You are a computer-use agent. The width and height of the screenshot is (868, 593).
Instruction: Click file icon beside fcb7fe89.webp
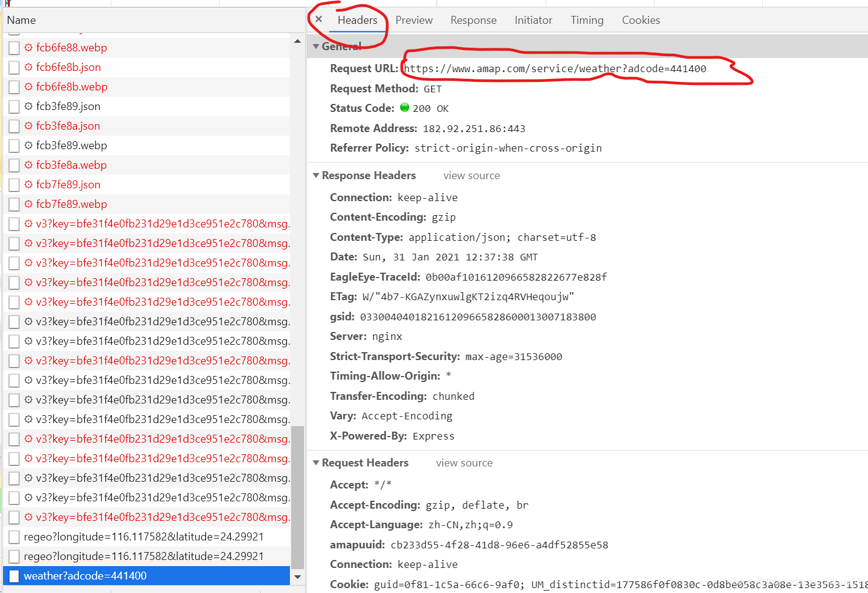pyautogui.click(x=14, y=204)
